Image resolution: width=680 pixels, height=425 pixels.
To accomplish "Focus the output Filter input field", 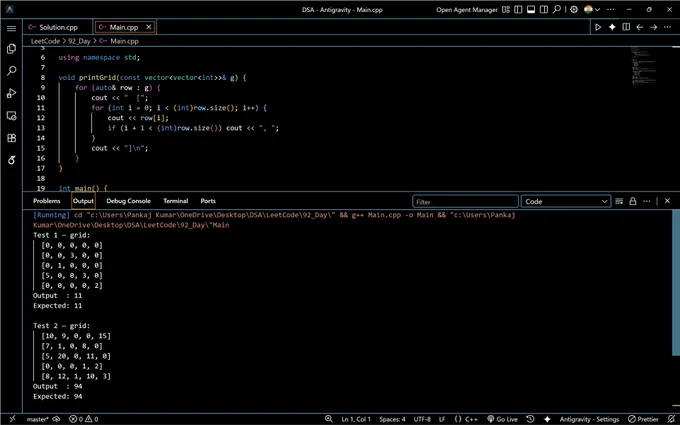I will coord(465,202).
